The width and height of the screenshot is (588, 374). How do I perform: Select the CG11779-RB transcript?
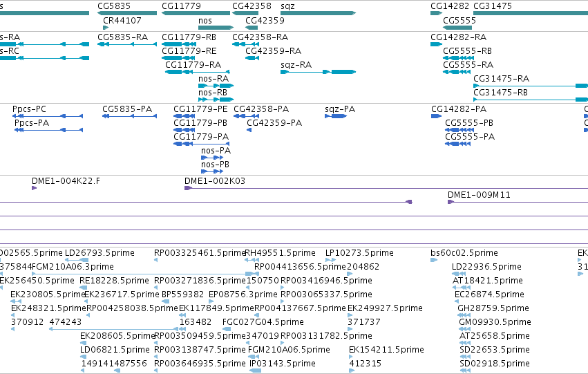tap(179, 44)
